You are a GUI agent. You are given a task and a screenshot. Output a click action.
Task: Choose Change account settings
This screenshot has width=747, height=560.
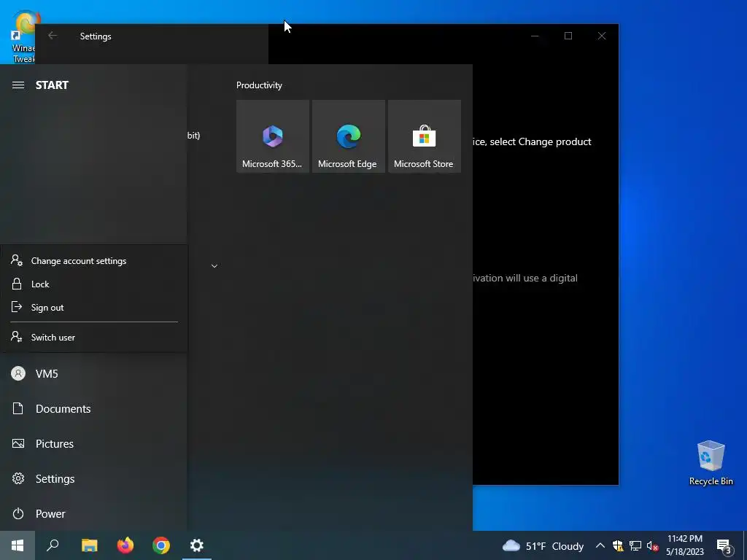point(94,261)
